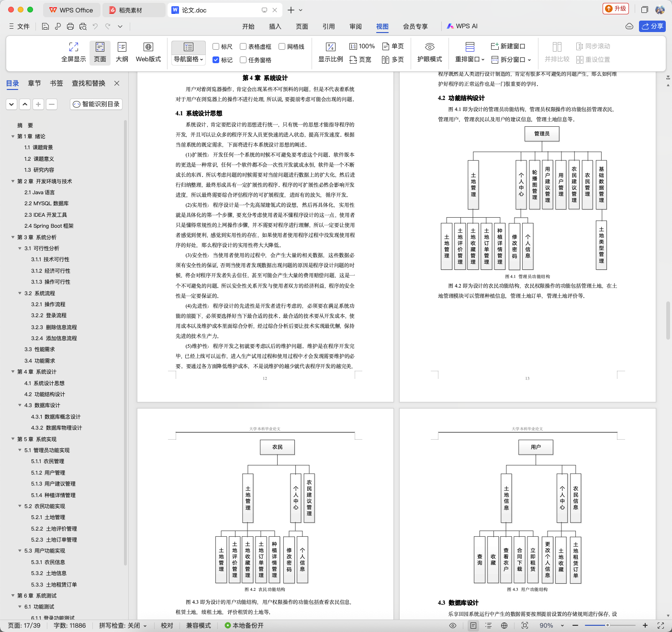Screen dimensions: 672x632
Task: Enter full screen display (全屏显示)
Action: click(x=74, y=53)
